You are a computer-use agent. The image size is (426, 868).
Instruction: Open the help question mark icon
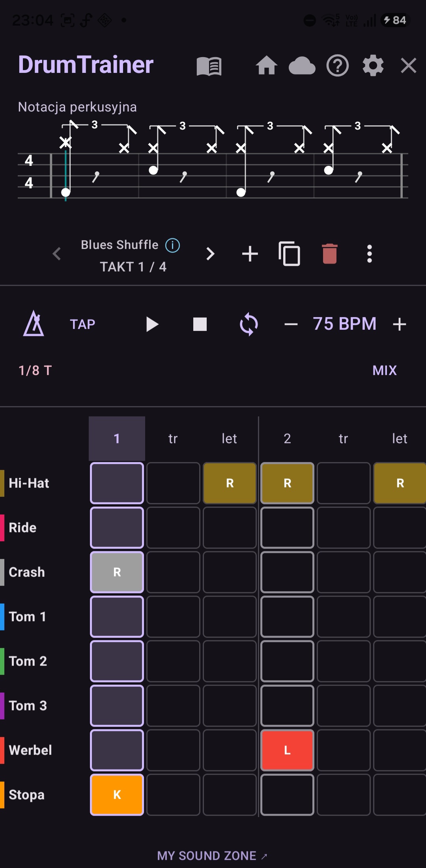pyautogui.click(x=338, y=65)
